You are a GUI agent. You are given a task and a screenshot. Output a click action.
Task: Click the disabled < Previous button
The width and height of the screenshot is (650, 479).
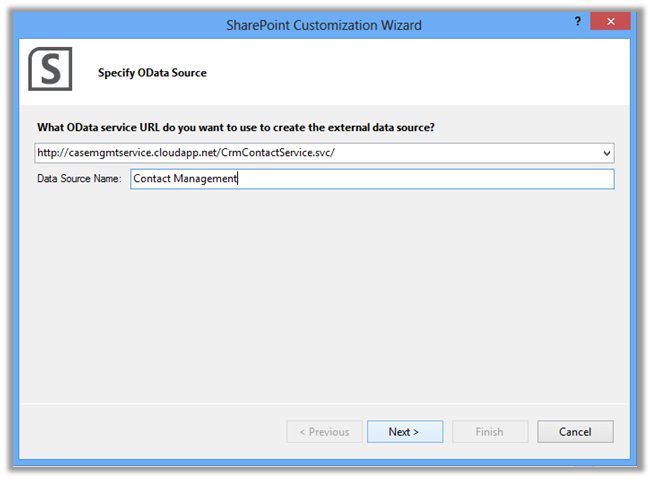[324, 432]
